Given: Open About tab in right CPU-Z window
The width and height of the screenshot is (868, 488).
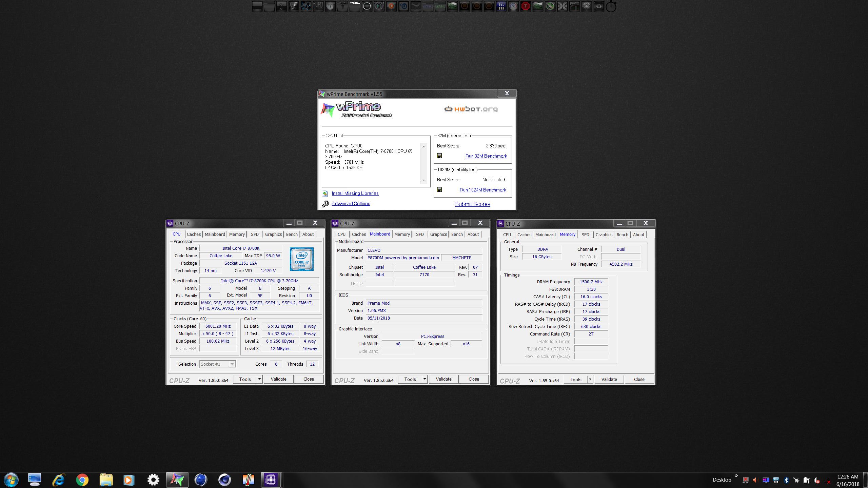Looking at the screenshot, I should point(638,235).
